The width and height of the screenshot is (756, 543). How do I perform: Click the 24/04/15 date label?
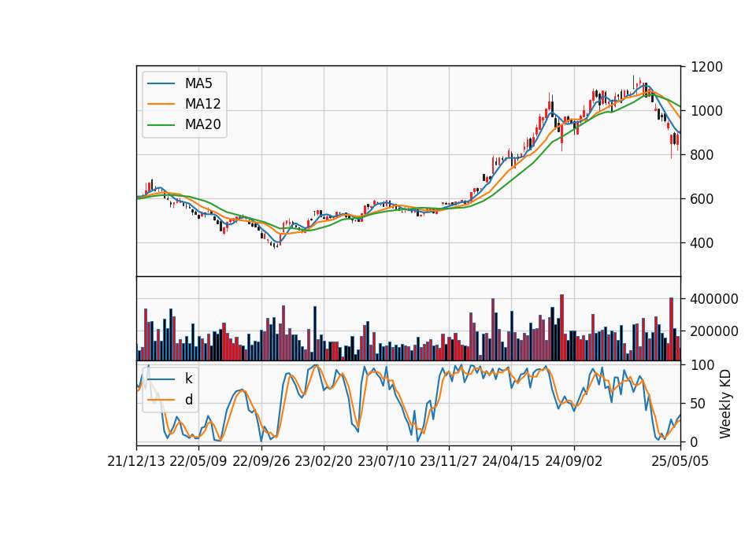(511, 461)
